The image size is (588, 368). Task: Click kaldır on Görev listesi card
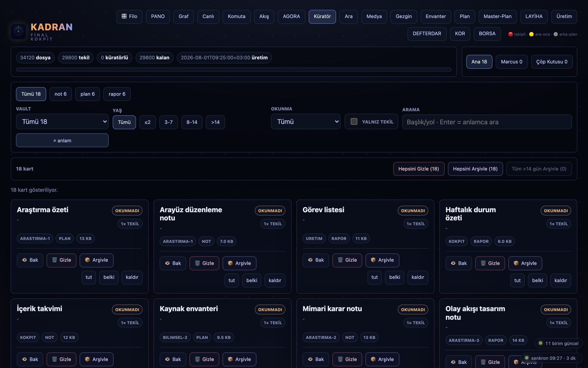[418, 278]
